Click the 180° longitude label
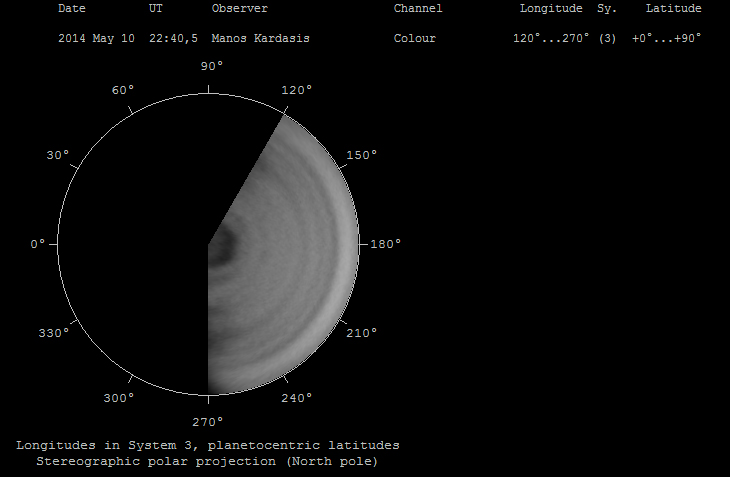The image size is (730, 477). tap(385, 244)
